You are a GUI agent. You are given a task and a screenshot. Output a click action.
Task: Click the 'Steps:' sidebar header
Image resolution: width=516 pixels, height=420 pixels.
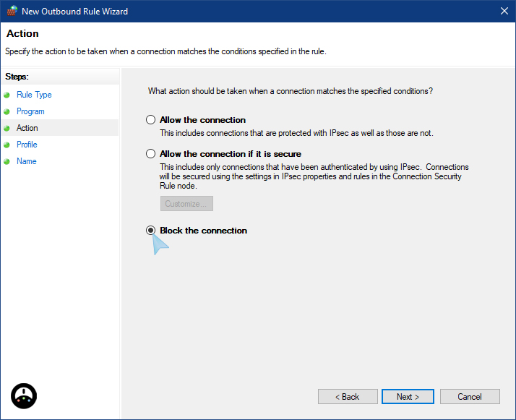tap(17, 77)
